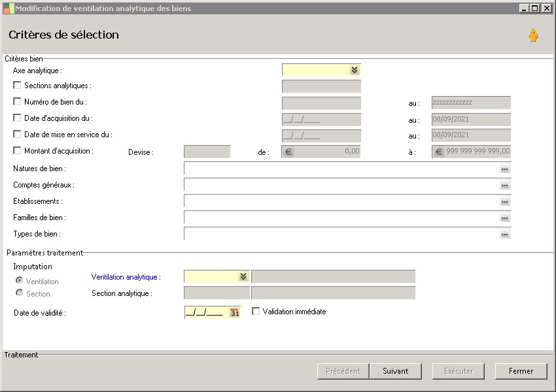Enable the Date d'acquisition du checkbox
556x392 pixels.
point(17,118)
